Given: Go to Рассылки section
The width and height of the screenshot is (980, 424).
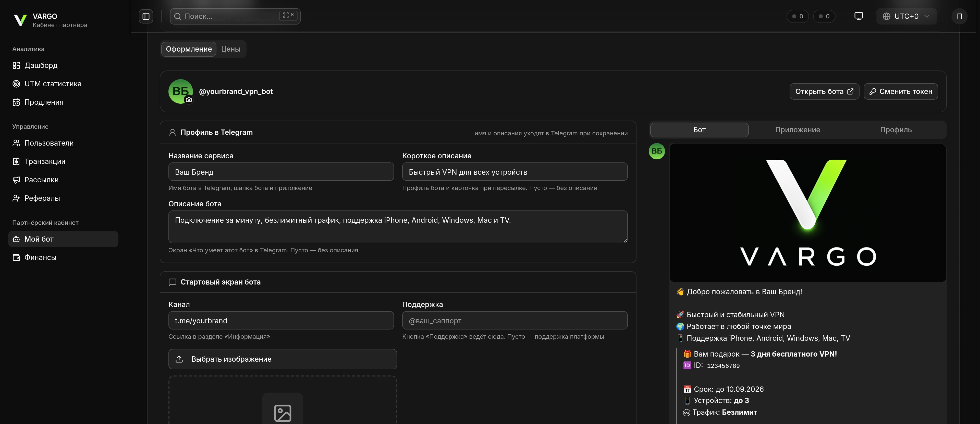Looking at the screenshot, I should point(63,180).
